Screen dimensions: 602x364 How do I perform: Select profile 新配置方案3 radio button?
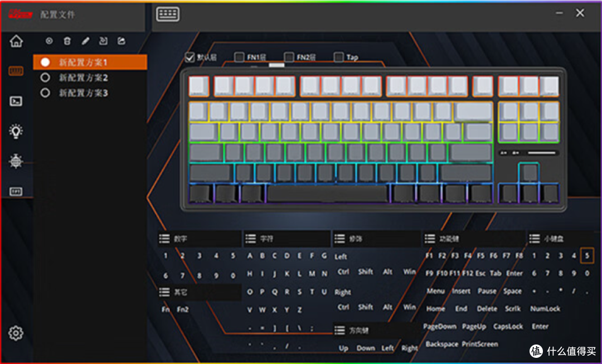click(45, 93)
